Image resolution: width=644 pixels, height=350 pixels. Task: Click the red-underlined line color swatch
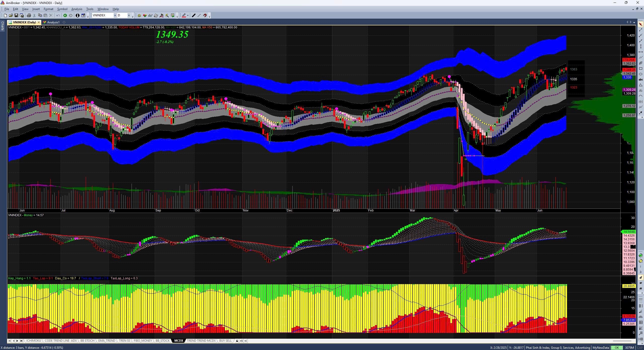(184, 16)
